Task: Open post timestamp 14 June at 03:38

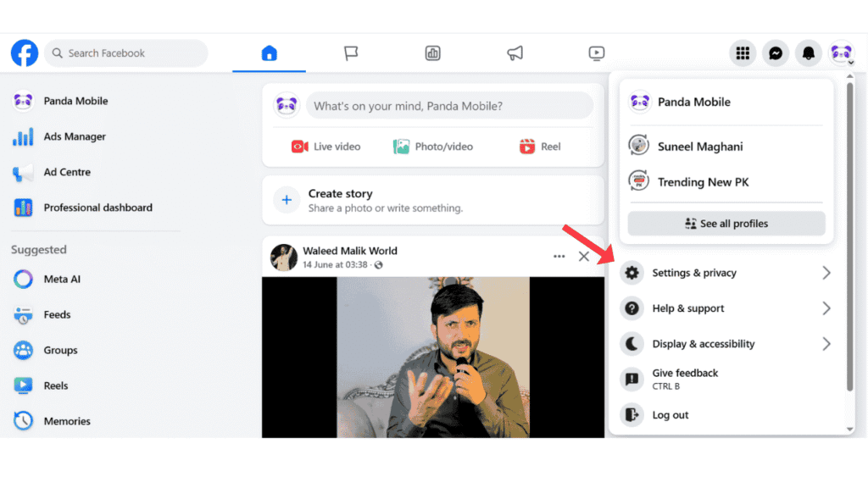Action: click(335, 265)
